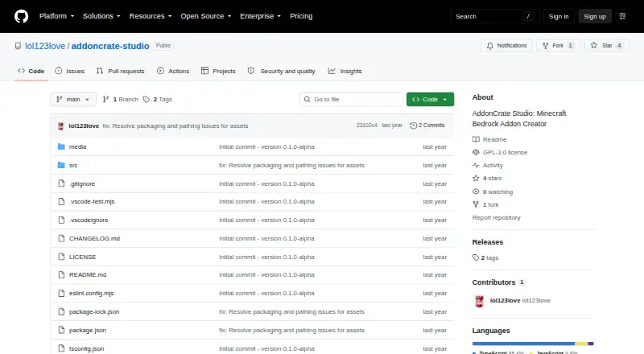The height and width of the screenshot is (354, 644).
Task: Click the contributor avatar in Contributors
Action: (479, 301)
